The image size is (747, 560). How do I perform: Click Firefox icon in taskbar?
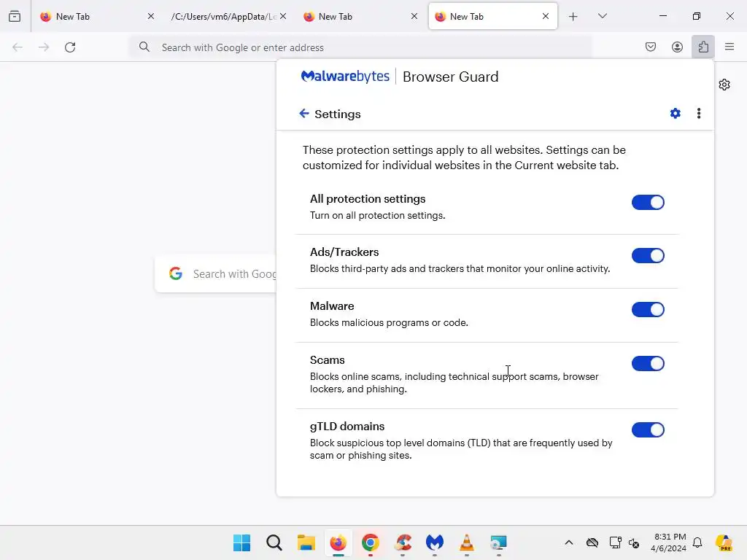click(338, 542)
